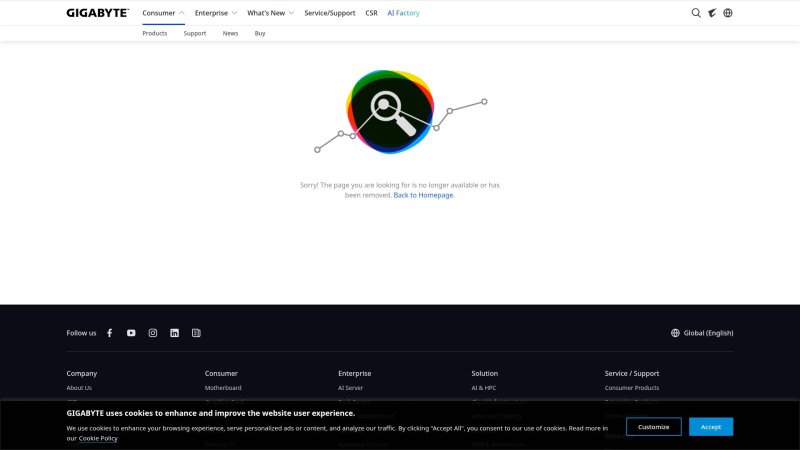Open the Cookie Policy link
Image resolution: width=800 pixels, height=450 pixels.
98,438
